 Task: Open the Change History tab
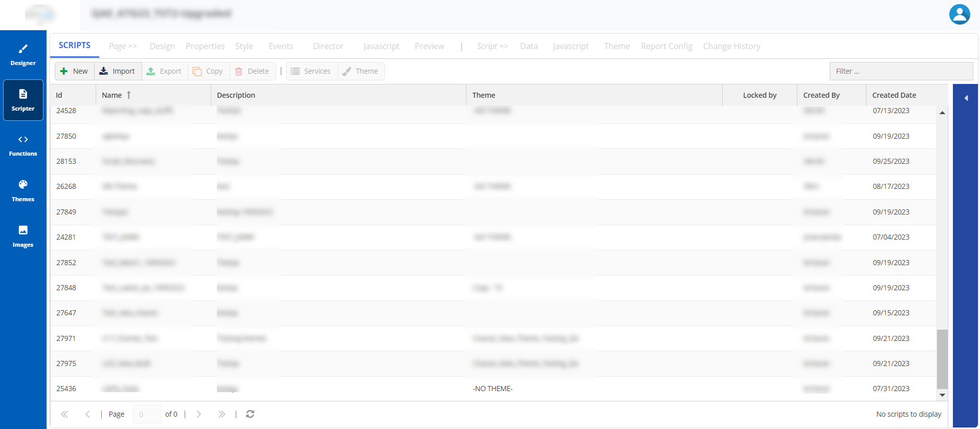point(731,46)
